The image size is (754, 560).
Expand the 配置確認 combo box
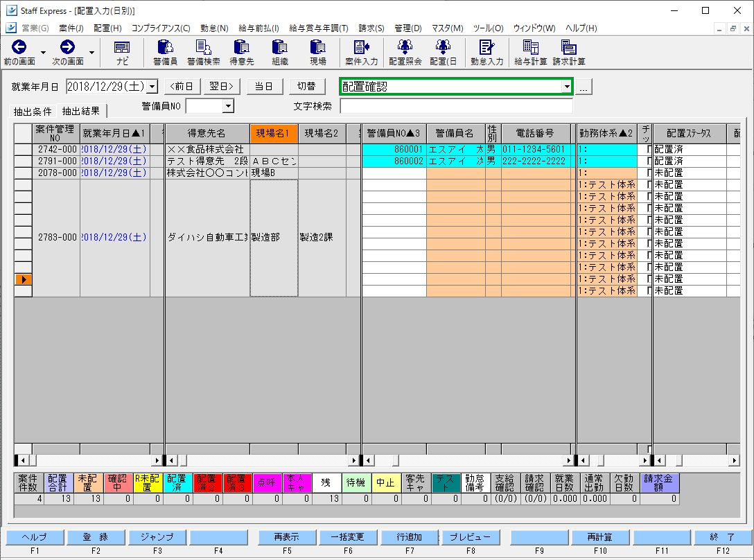point(567,87)
